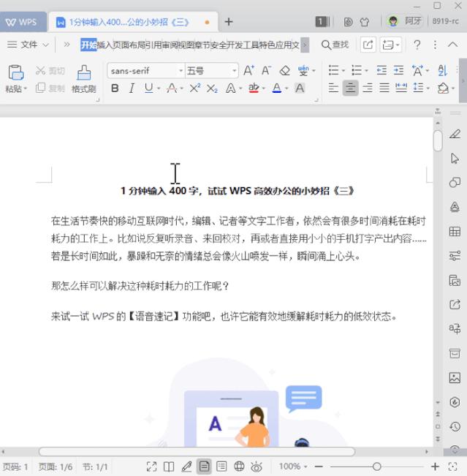The image size is (467, 476).
Task: Align text right
Action: click(368, 88)
